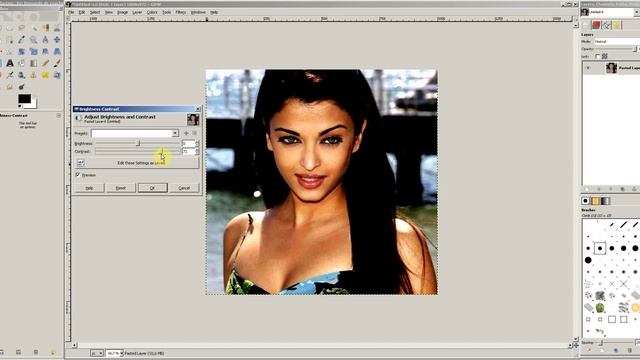The image size is (640, 360).
Task: Select the Dodge/Burn tool
Action: [22, 87]
